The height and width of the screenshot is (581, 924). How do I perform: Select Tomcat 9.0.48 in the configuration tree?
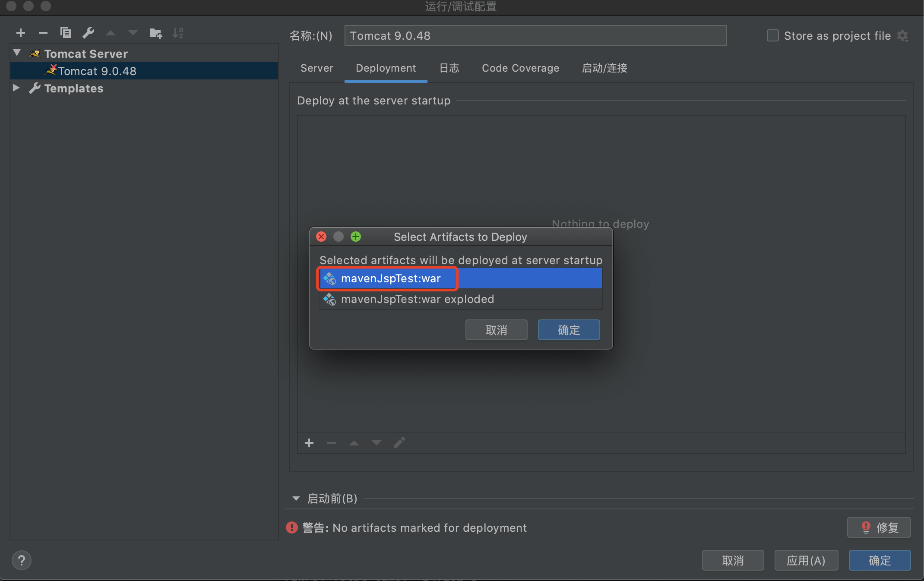[x=144, y=71]
